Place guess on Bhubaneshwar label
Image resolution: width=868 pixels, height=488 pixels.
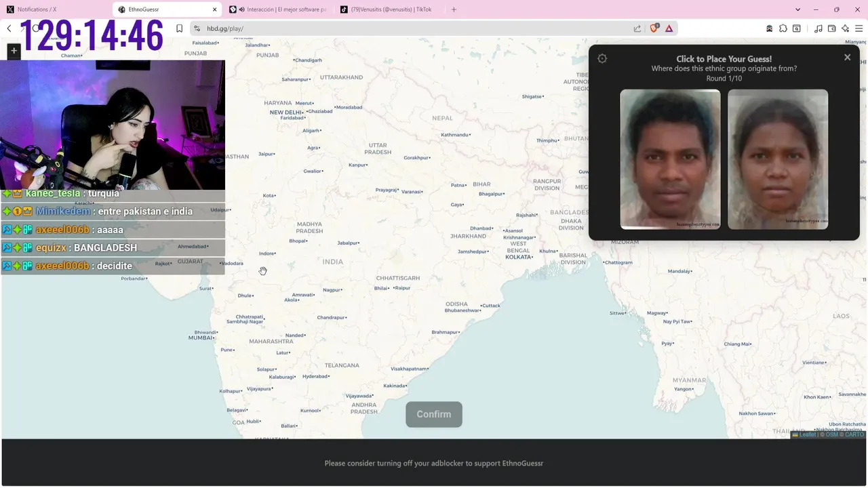462,310
